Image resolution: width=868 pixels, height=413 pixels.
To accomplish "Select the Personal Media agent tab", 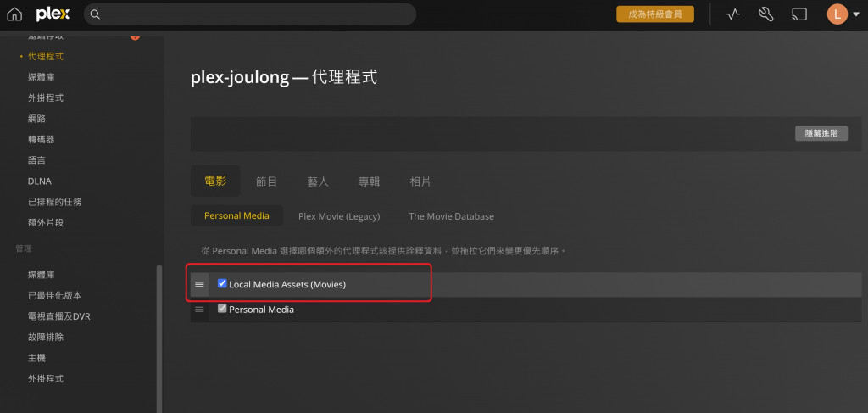I will pos(237,216).
